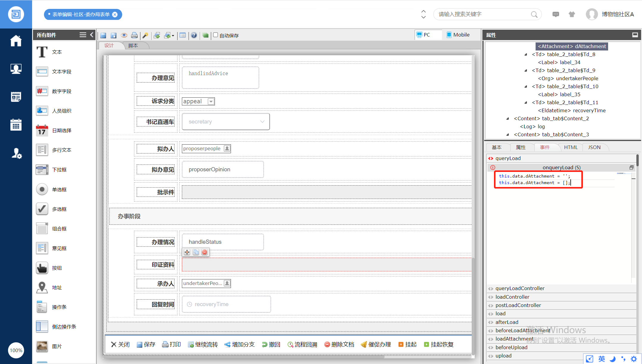Click the 继续流转 button
The height and width of the screenshot is (364, 642).
click(x=203, y=344)
